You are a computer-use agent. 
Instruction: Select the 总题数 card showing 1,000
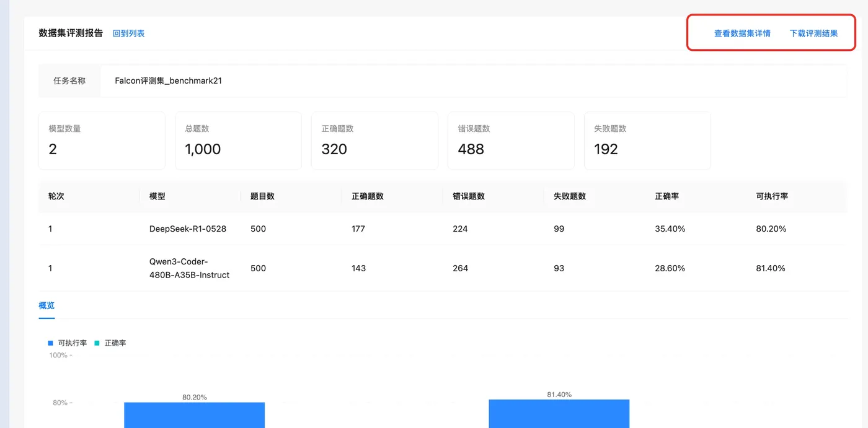tap(238, 141)
